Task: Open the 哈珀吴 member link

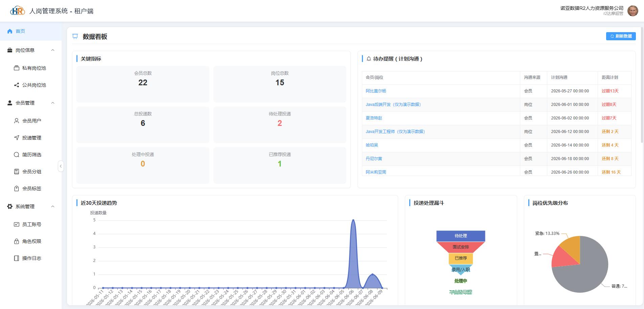Action: 372,145
